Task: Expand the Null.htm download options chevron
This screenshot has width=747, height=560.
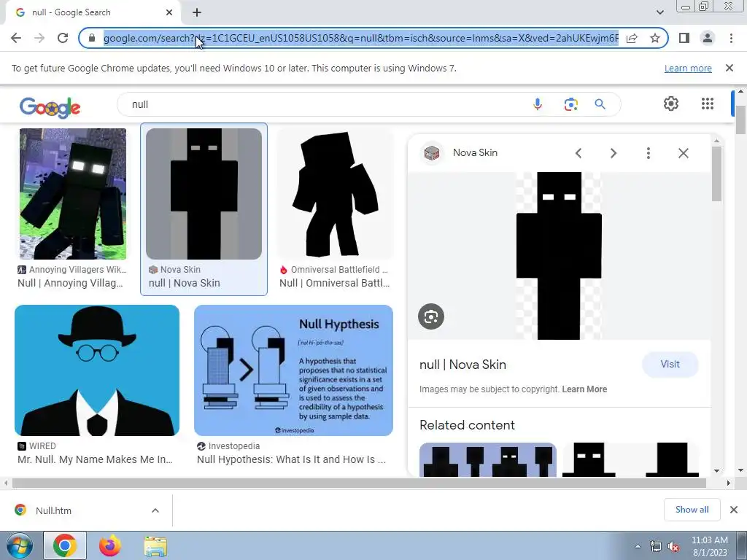Action: coord(155,510)
